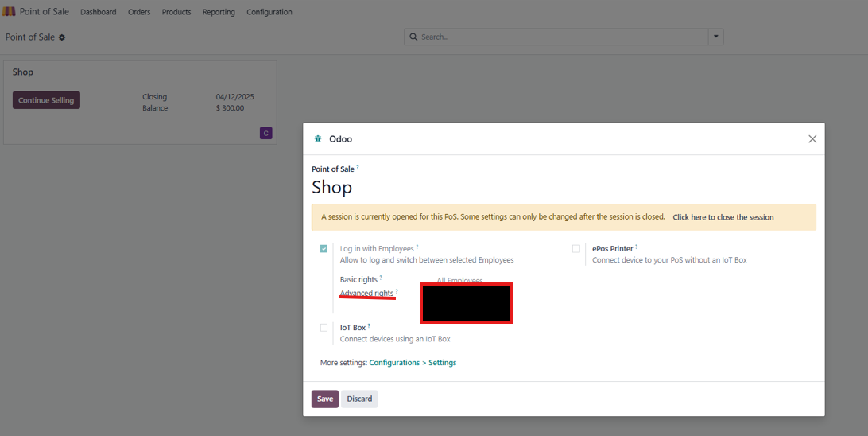
Task: Click the Basic rights label
Action: click(x=358, y=280)
